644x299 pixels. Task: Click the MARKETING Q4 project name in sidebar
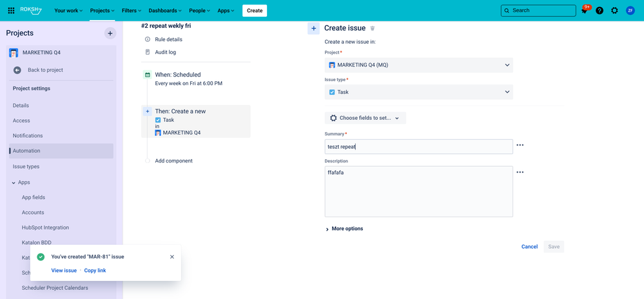point(42,53)
